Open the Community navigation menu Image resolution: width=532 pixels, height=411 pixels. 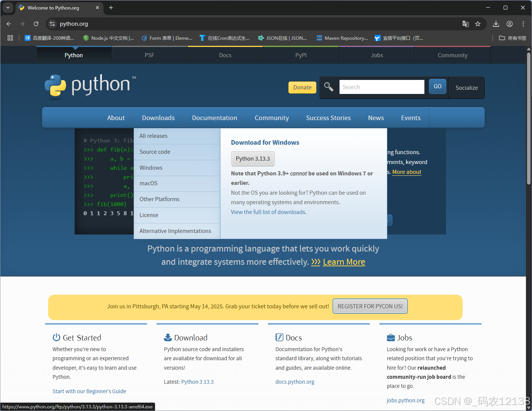272,118
